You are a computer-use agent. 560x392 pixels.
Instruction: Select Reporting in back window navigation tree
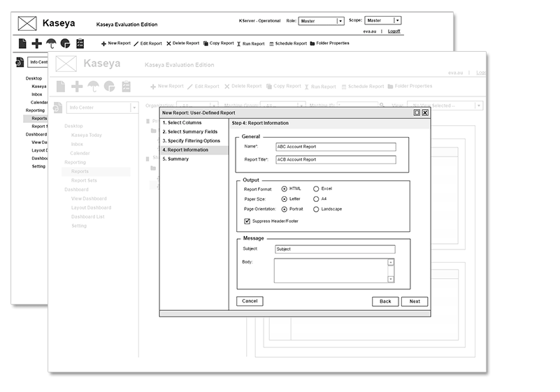(x=35, y=110)
